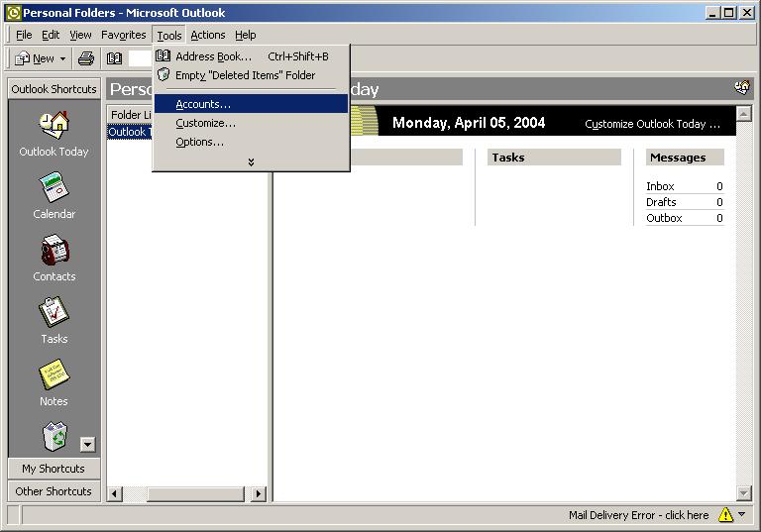Click the Deleted Items recycle bin icon
Image resolution: width=761 pixels, height=532 pixels.
(54, 435)
